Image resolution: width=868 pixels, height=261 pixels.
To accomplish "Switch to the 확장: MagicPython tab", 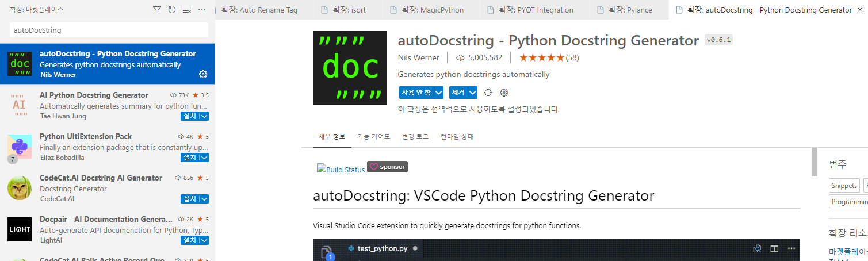I will (431, 10).
